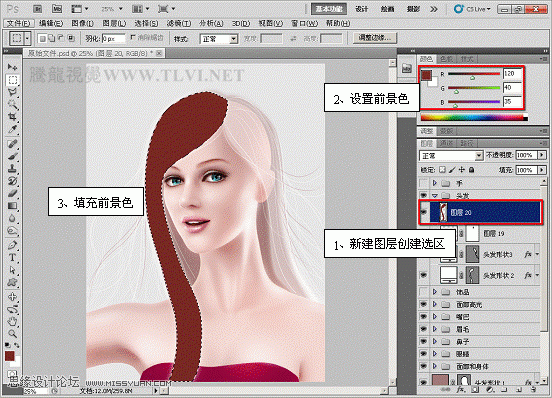Open the 窗口(W) menu
The image size is (552, 398).
[x=305, y=24]
